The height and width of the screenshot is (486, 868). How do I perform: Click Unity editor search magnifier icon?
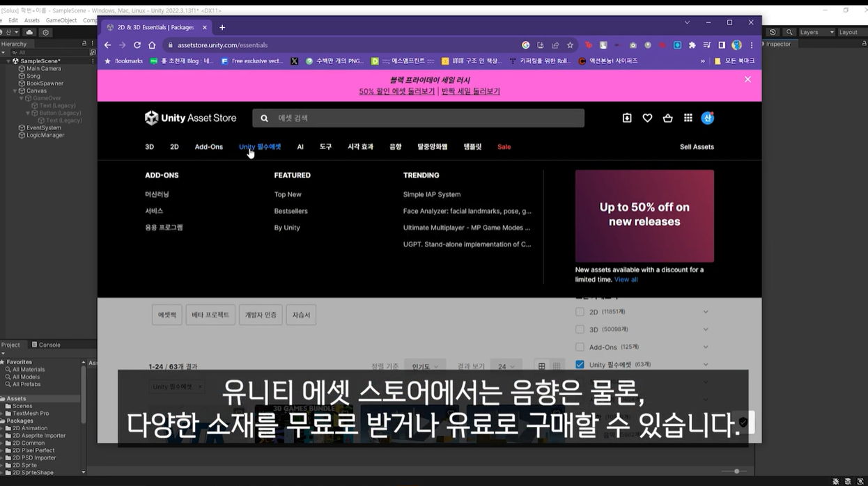click(789, 32)
